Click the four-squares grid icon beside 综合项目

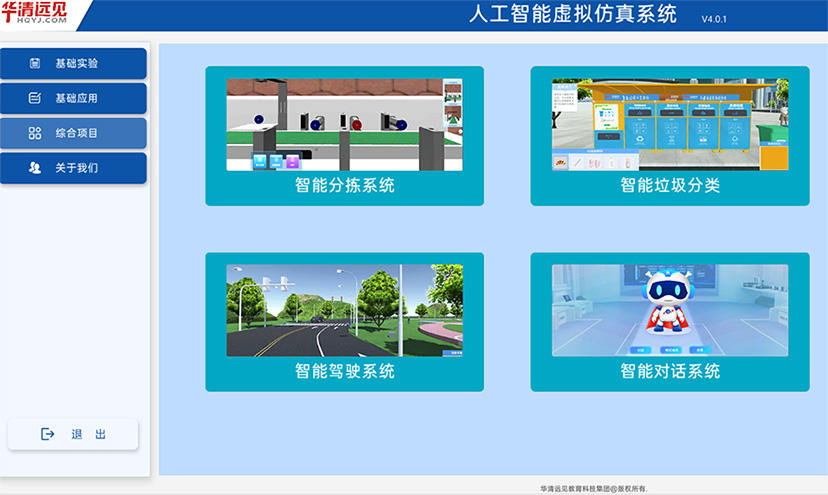pos(35,133)
